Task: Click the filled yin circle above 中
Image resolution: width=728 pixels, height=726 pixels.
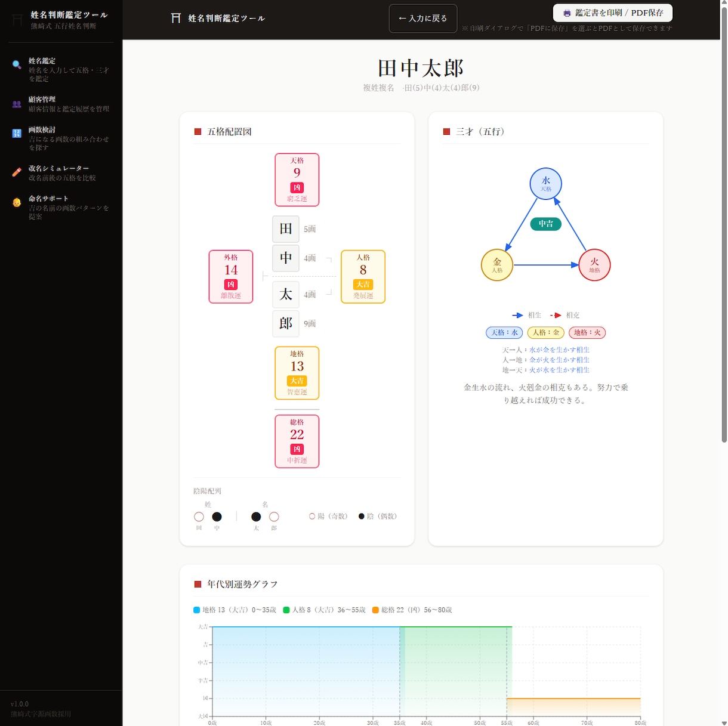Action: [217, 517]
